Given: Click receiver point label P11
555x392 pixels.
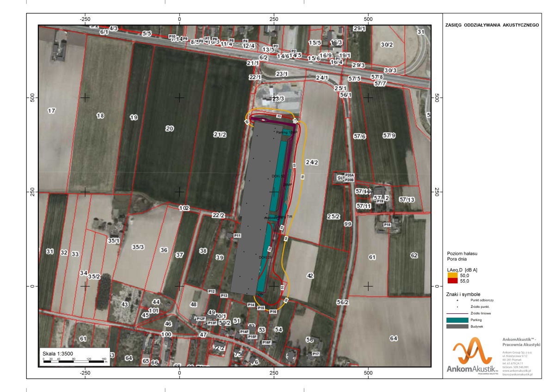Looking at the screenshot, I should pos(237,236).
